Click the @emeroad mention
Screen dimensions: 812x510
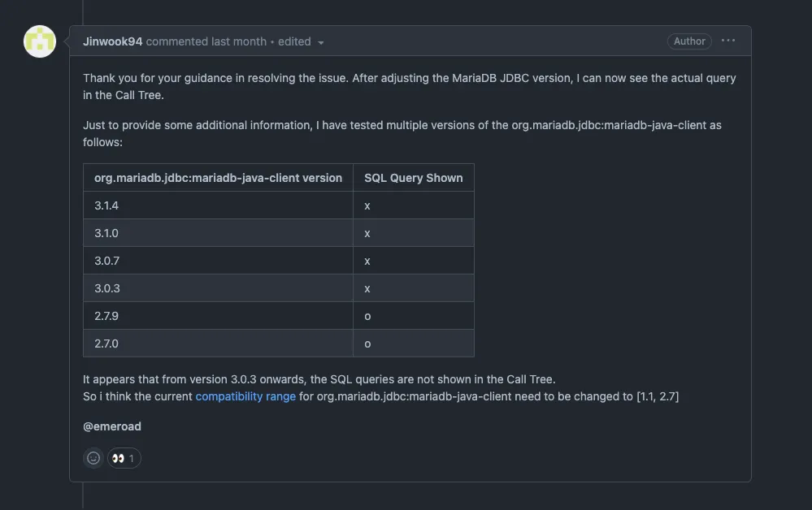pyautogui.click(x=112, y=426)
